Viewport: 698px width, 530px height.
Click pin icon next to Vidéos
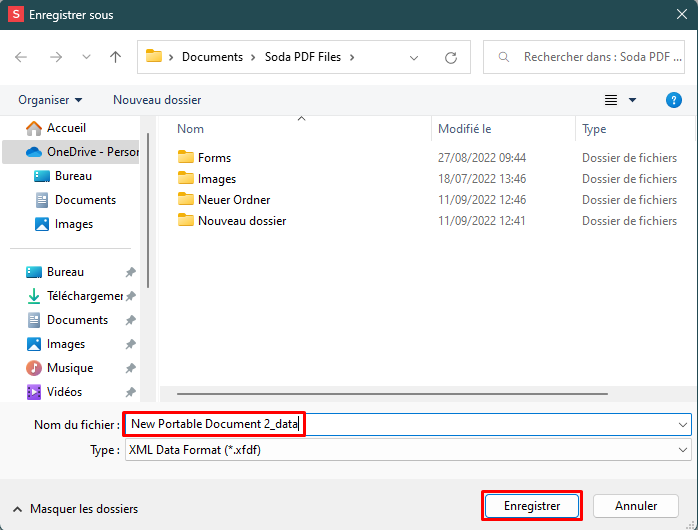130,392
